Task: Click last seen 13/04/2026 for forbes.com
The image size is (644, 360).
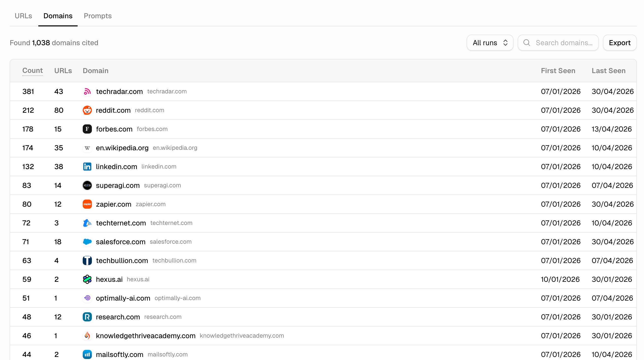Action: [612, 129]
